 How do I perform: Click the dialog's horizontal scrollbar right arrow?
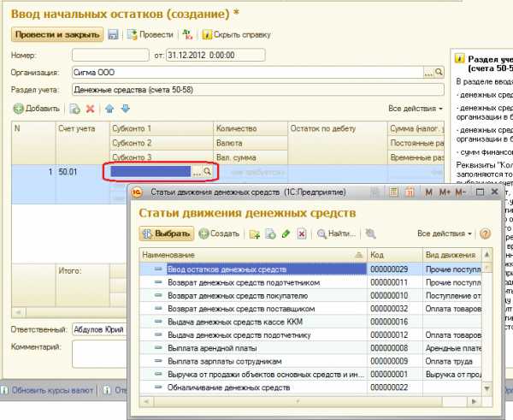coord(474,401)
